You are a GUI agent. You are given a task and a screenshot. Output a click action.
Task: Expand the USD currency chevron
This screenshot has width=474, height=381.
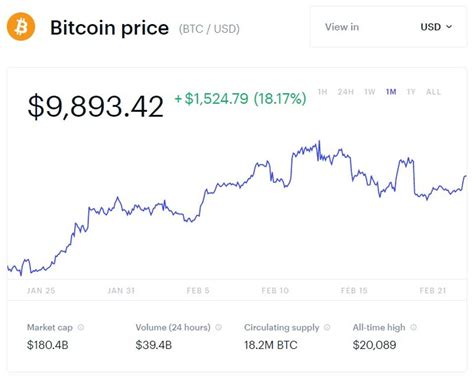pyautogui.click(x=449, y=27)
